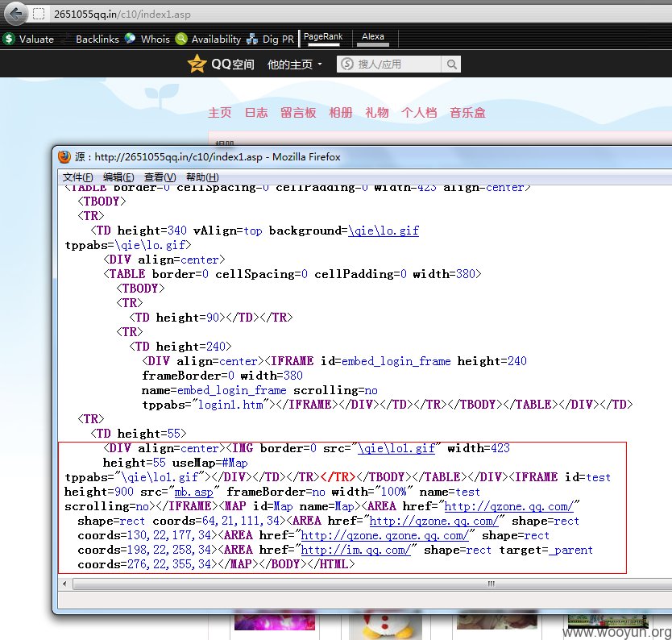672x640 pixels.
Task: Click the <TD height=55> line
Action: click(x=139, y=434)
